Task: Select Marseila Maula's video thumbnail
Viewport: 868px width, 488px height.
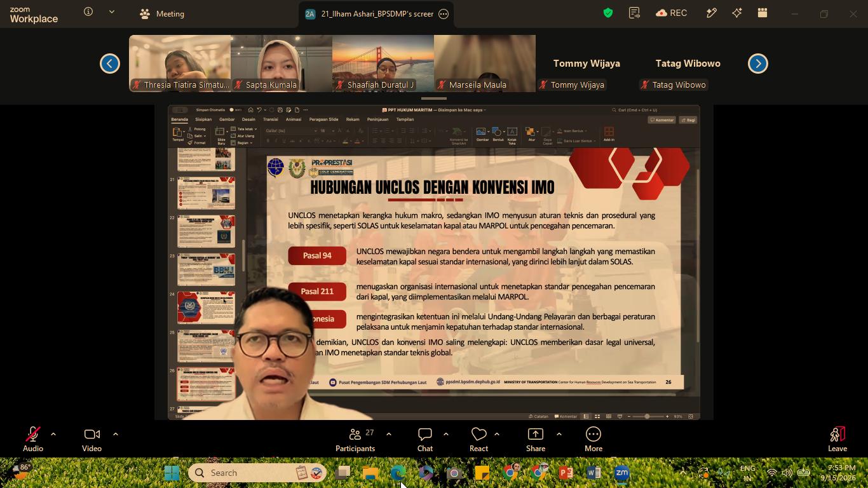Action: click(485, 64)
